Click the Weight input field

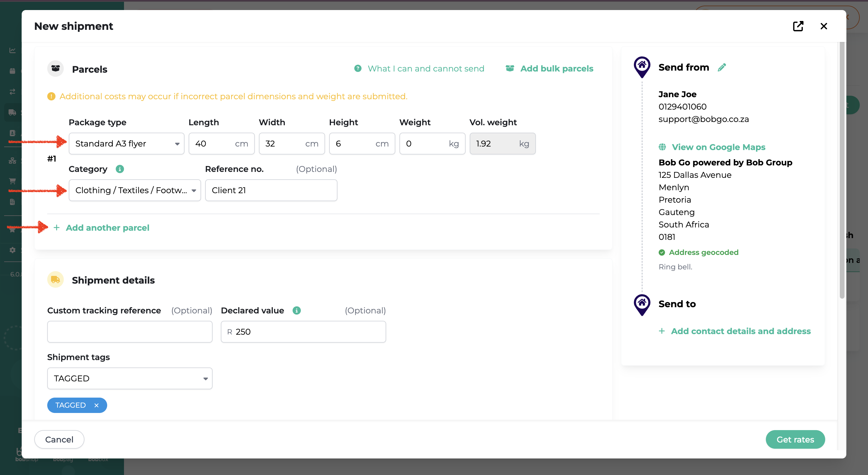[x=432, y=144]
